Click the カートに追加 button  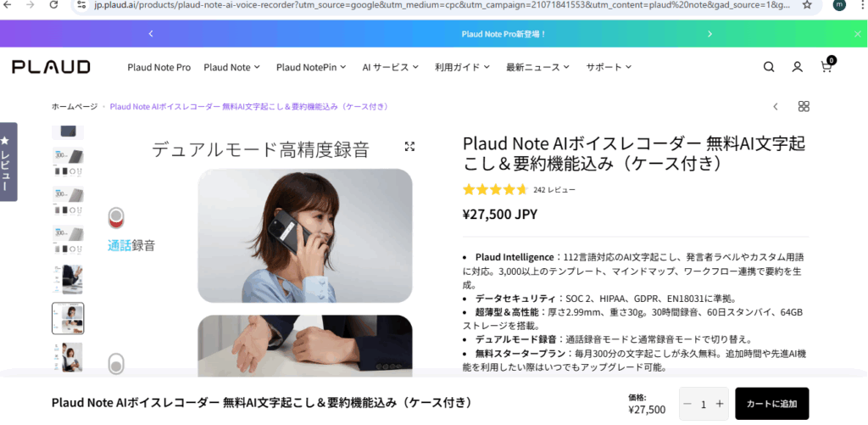(x=771, y=404)
